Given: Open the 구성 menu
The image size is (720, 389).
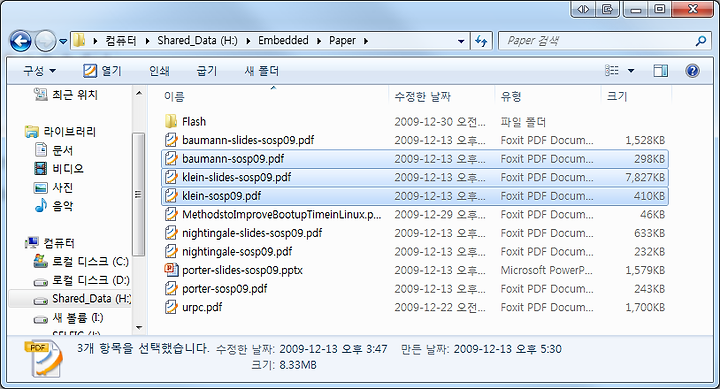Looking at the screenshot, I should click(x=39, y=71).
